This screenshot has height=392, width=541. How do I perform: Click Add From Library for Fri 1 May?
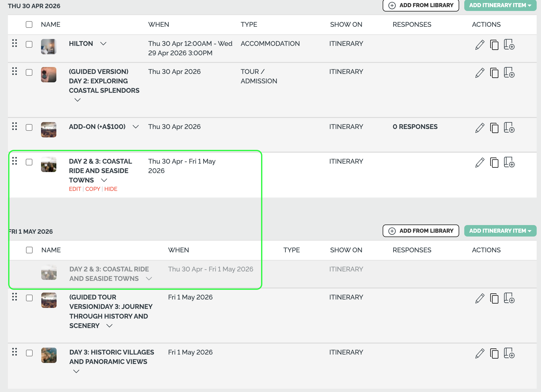tap(421, 231)
